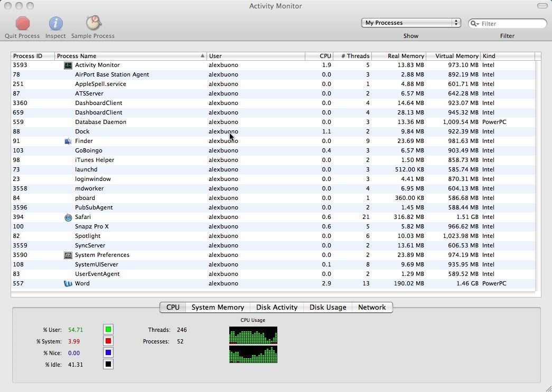Click the upper CPU Usage graph

pos(253,336)
